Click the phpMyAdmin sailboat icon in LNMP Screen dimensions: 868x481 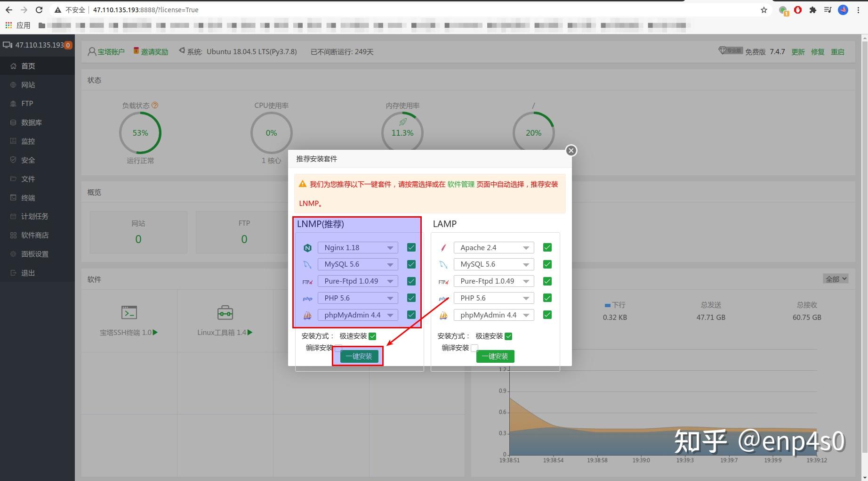pos(307,315)
